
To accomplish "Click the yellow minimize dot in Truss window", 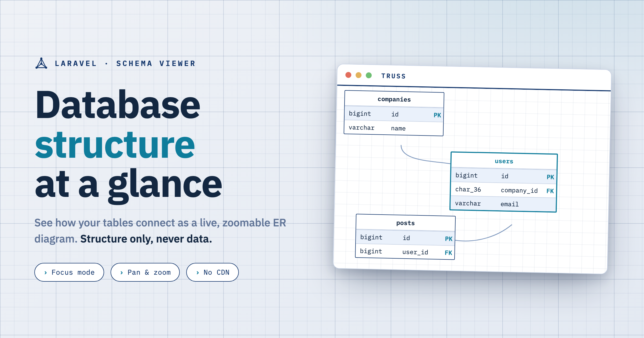I will [x=358, y=75].
